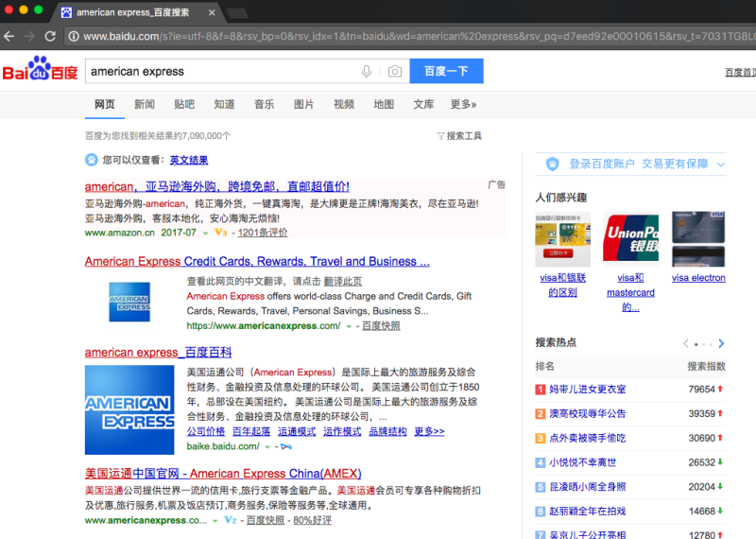Open hot search 澳高校现辱华公告

click(x=587, y=413)
